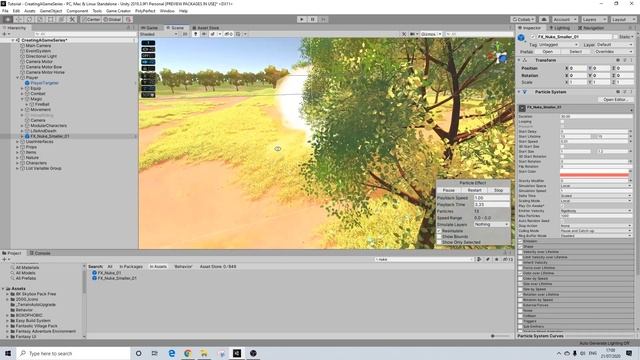The width and height of the screenshot is (640, 360).
Task: Collapse the Transform component foldout
Action: coord(519,60)
